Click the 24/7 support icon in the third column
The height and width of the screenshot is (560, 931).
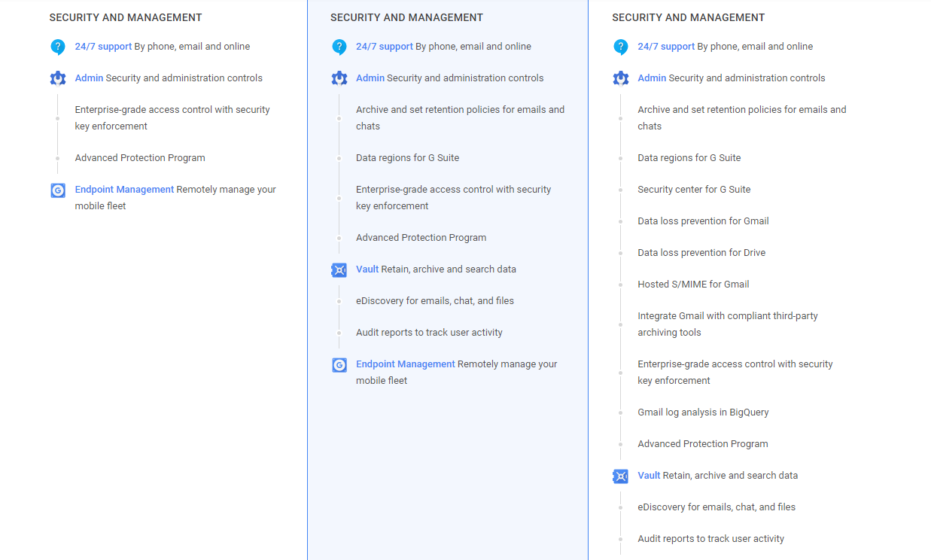(x=620, y=47)
